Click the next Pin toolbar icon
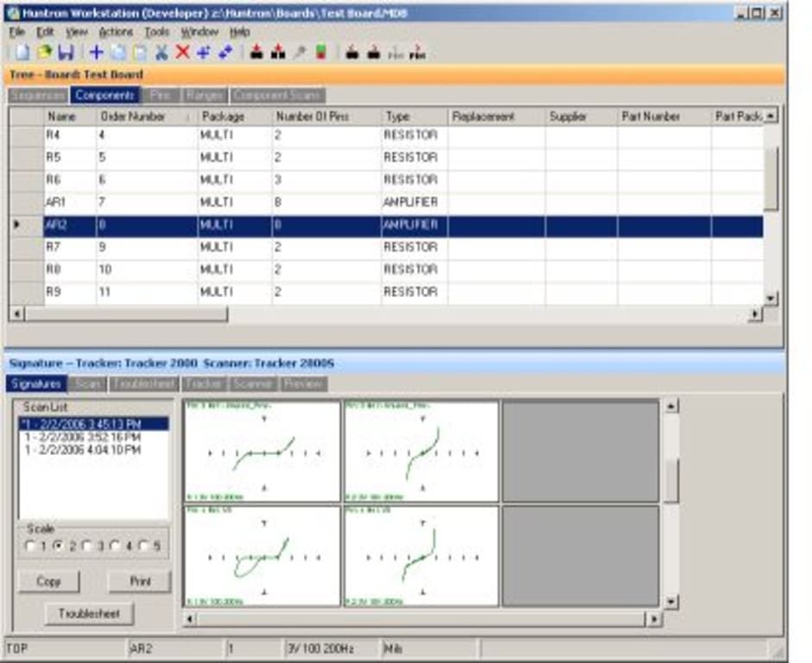The image size is (812, 663). coord(417,53)
